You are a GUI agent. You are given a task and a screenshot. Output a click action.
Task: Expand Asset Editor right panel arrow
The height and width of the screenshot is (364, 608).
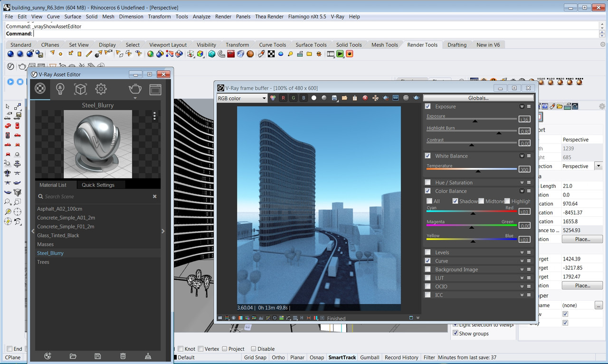coord(163,231)
